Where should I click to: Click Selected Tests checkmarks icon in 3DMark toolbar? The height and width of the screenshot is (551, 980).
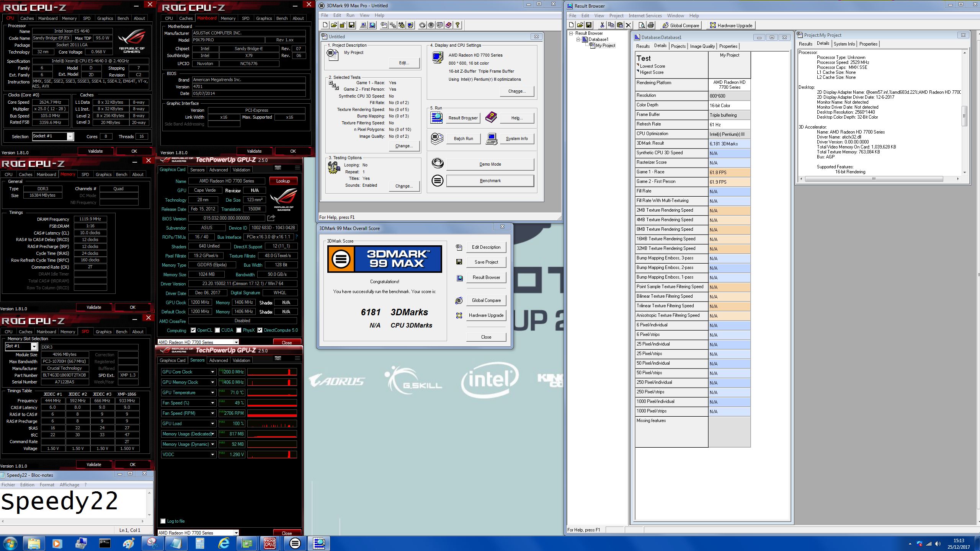click(393, 25)
